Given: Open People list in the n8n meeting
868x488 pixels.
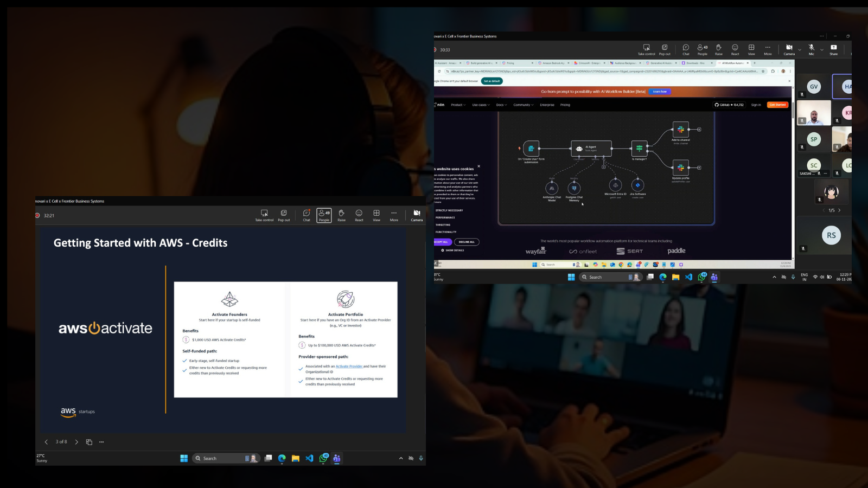Looking at the screenshot, I should point(703,49).
